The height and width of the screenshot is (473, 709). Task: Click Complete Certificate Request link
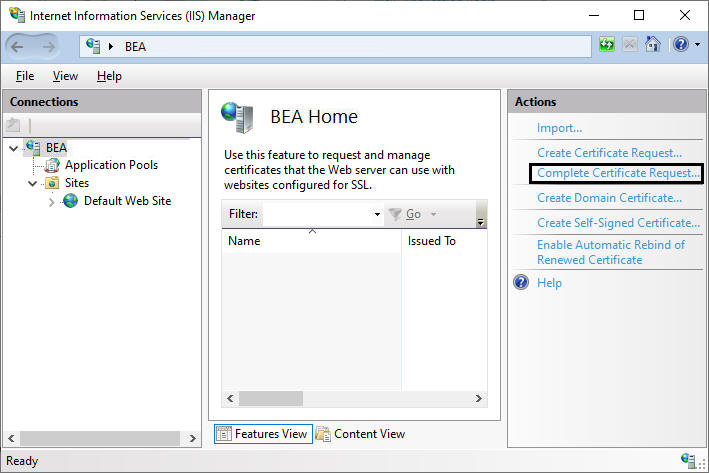pos(618,173)
